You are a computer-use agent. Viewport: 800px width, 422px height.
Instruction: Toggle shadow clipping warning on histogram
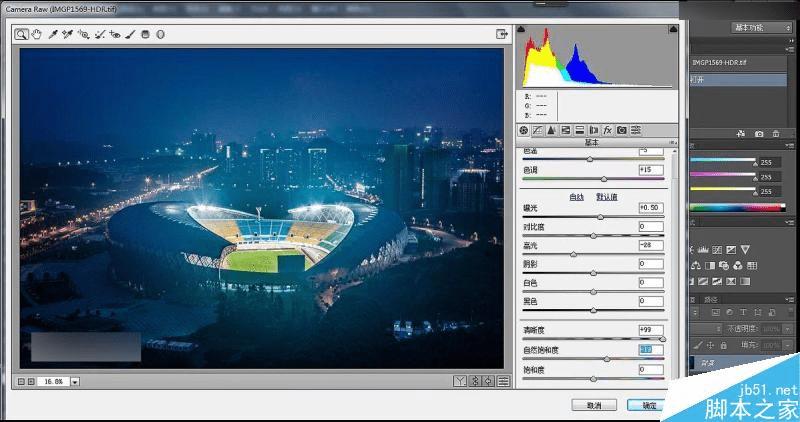[521, 29]
